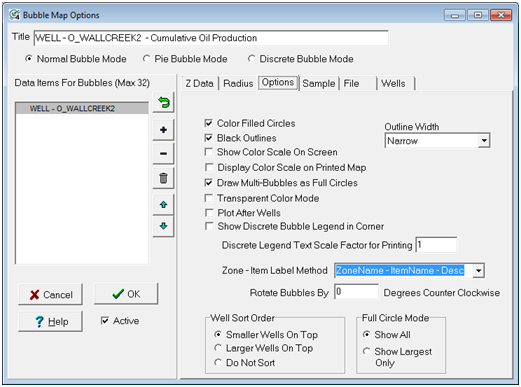Add a data item with plus icon
The image size is (521, 387).
point(163,130)
